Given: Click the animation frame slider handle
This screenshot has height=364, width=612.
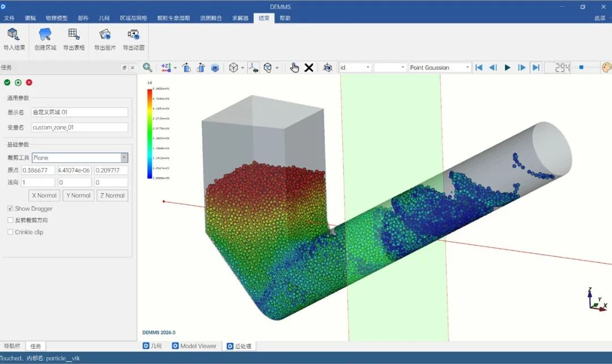Looking at the screenshot, I should 581,67.
